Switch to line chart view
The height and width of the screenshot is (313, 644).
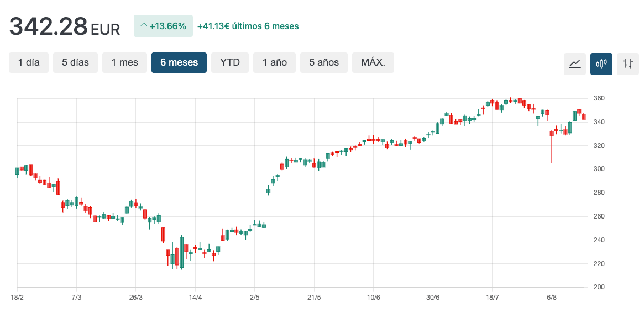click(x=574, y=63)
